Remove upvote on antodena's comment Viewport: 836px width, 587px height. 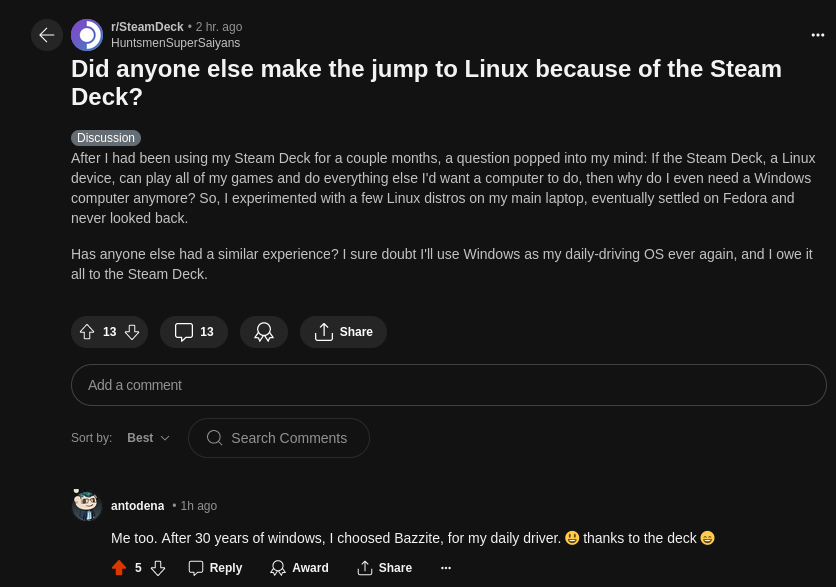point(119,568)
